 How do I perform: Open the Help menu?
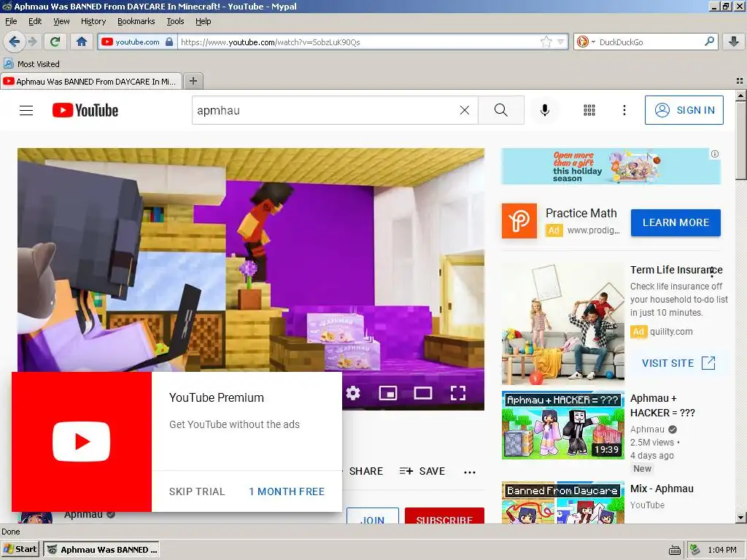[x=203, y=21]
